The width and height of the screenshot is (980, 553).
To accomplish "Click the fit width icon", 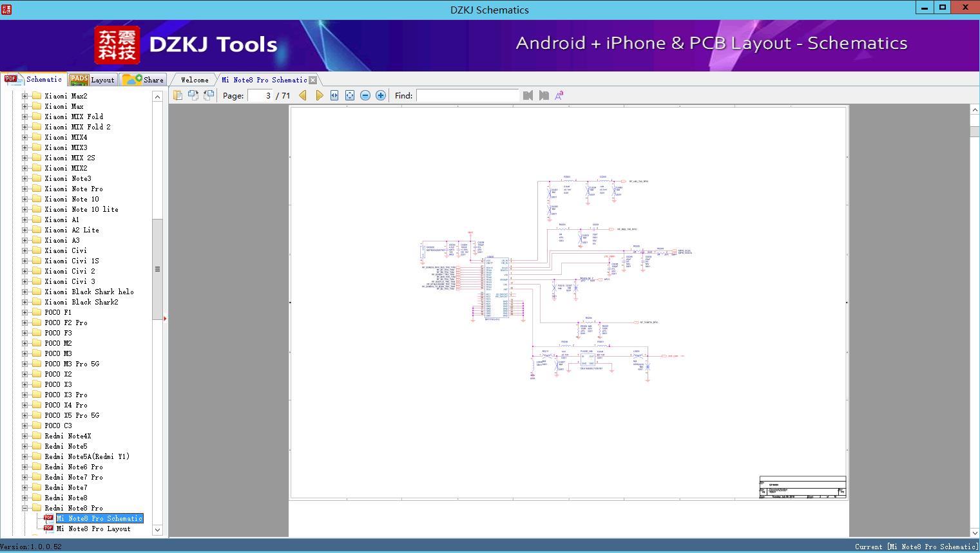I will (334, 95).
